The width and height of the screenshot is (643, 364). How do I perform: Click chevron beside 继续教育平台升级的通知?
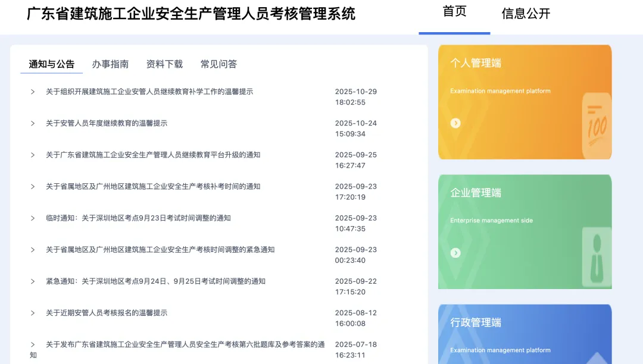point(33,155)
